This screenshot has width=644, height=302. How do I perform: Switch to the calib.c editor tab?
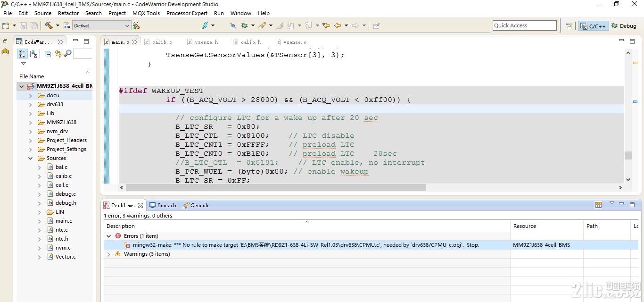pos(159,42)
